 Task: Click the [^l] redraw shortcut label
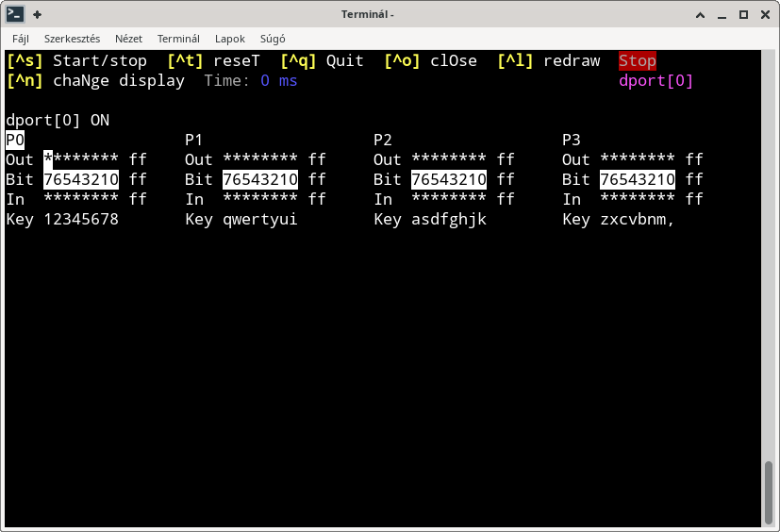(549, 60)
